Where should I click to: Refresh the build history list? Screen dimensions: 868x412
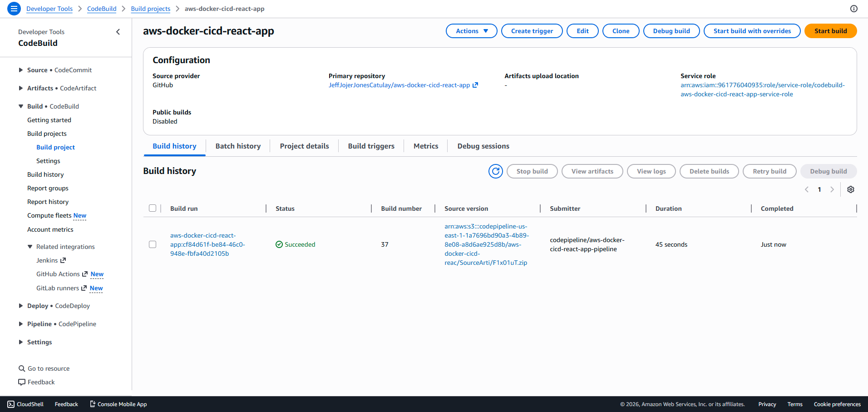pyautogui.click(x=495, y=171)
